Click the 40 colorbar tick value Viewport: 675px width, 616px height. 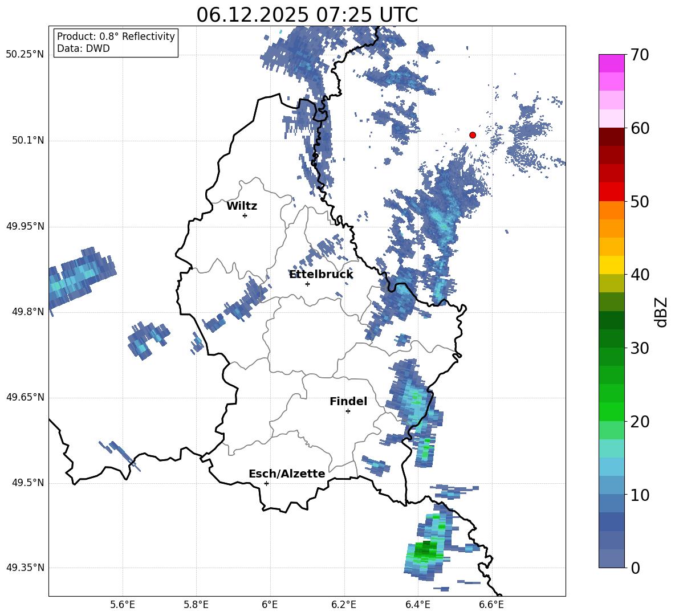(640, 275)
